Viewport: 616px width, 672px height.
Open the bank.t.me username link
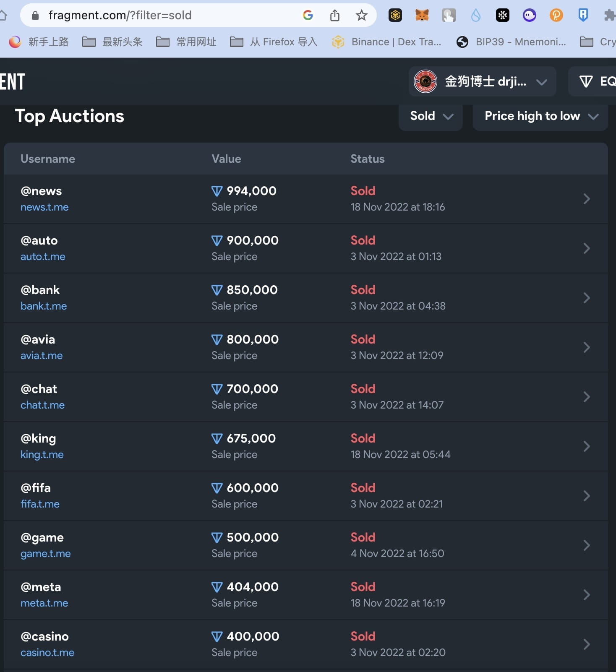click(44, 306)
